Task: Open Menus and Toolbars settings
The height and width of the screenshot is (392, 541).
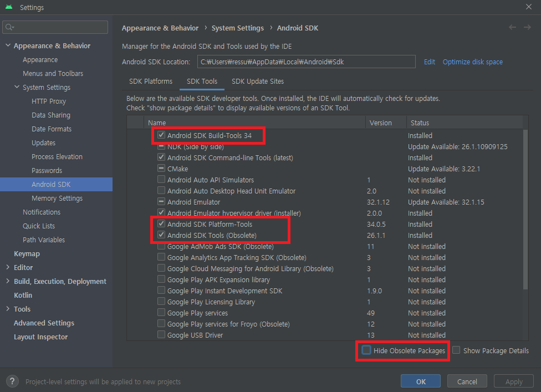Action: coord(53,74)
